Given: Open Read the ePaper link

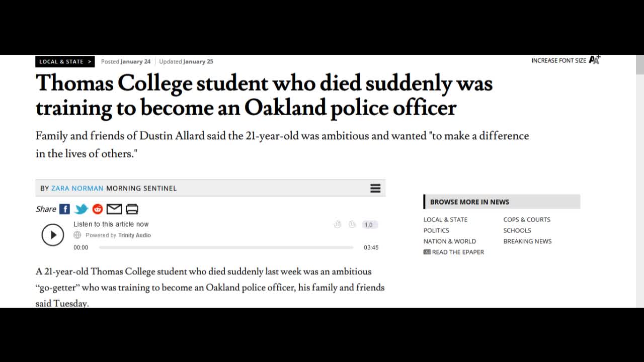Looking at the screenshot, I should pyautogui.click(x=454, y=252).
